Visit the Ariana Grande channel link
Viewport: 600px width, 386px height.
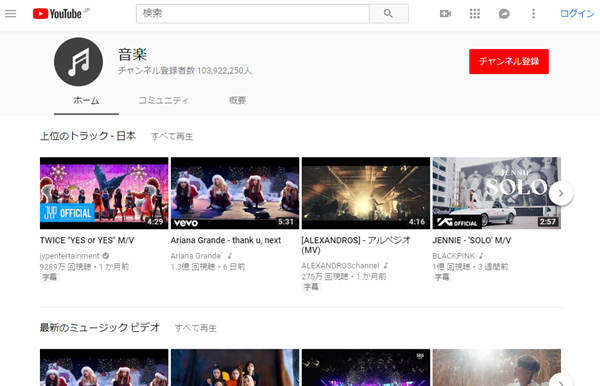tap(196, 256)
